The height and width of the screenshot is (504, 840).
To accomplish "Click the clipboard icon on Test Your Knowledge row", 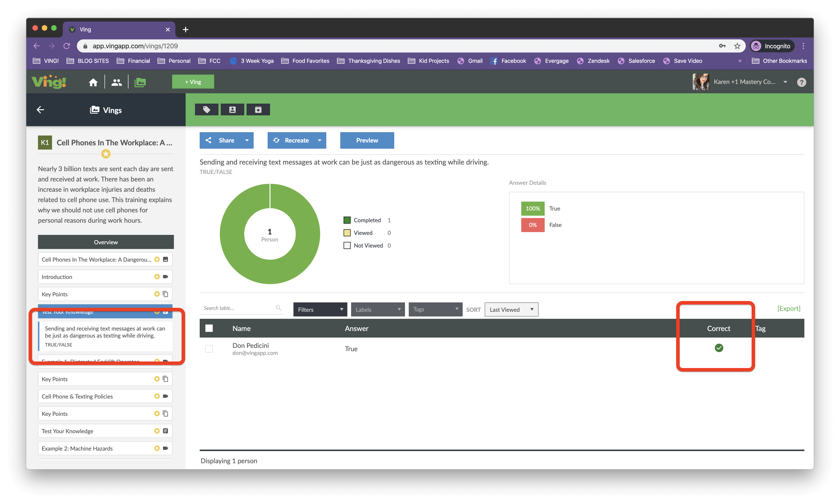I will (x=165, y=431).
